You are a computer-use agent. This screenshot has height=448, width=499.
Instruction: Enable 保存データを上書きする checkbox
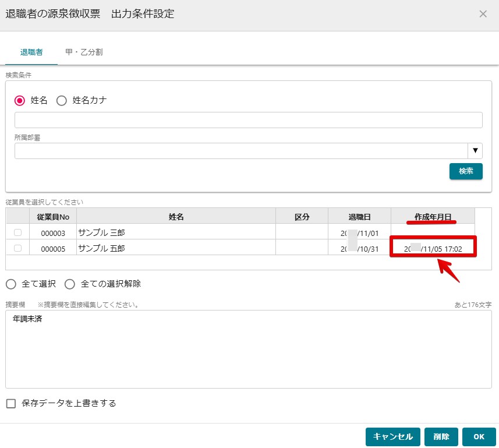coord(11,403)
